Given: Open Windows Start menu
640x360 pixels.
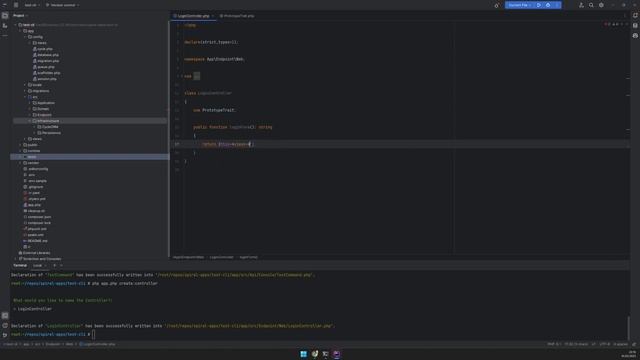Looking at the screenshot, I should (303, 354).
